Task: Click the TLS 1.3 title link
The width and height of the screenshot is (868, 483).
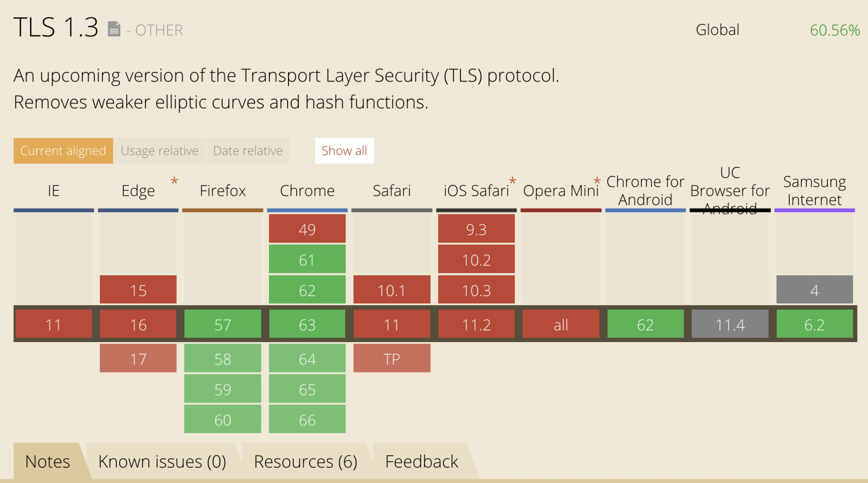Action: (56, 28)
